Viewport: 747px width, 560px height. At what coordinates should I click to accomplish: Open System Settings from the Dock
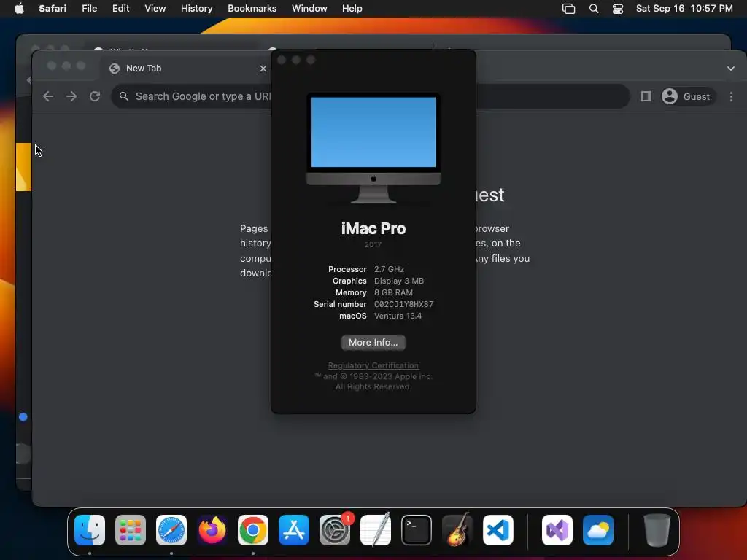tap(335, 530)
